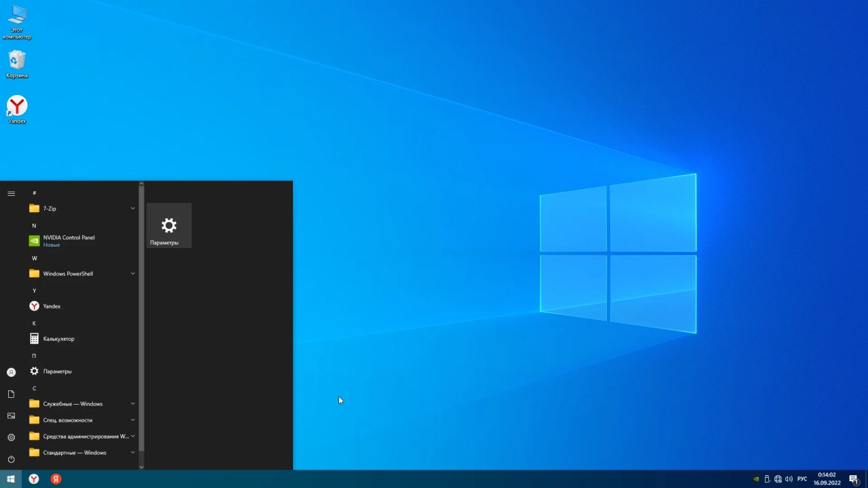The image size is (868, 488).
Task: Open Средства администрирования folder
Action: pyautogui.click(x=82, y=436)
